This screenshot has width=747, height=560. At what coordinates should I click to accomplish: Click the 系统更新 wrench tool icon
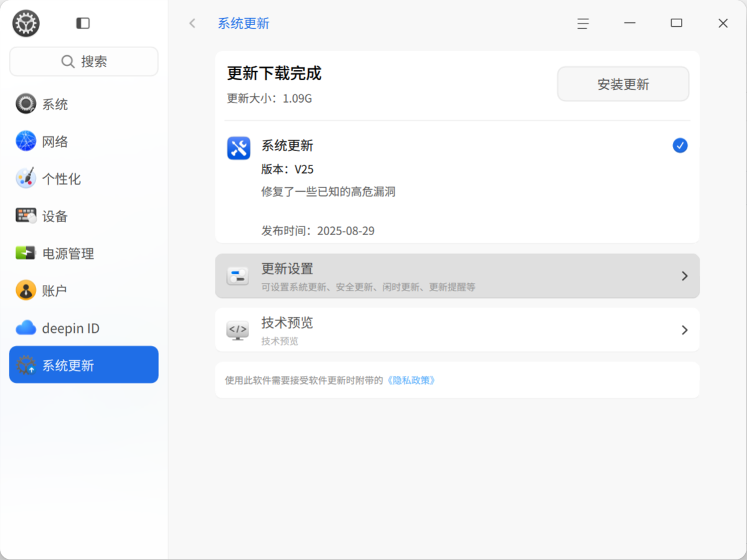coord(239,148)
